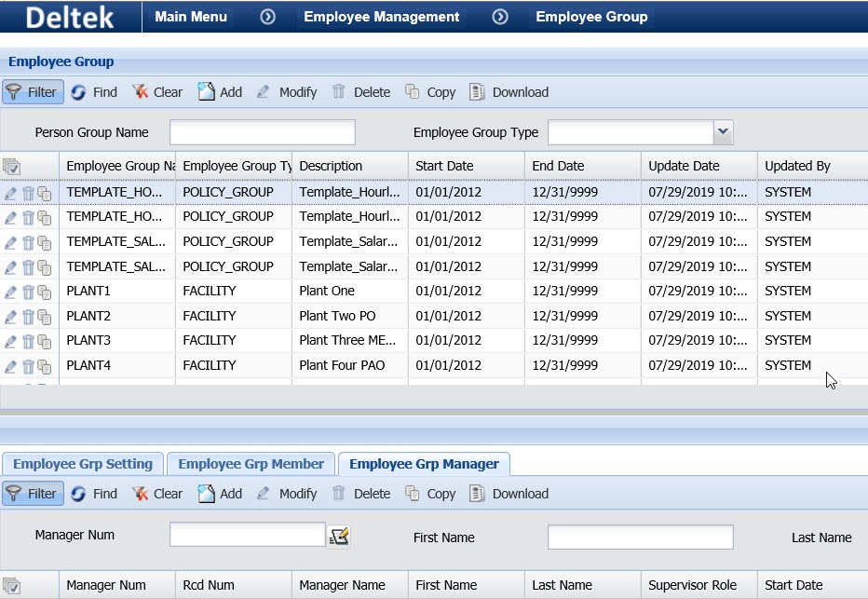This screenshot has width=868, height=599.
Task: Switch to Employee Grp Member tab
Action: click(251, 464)
